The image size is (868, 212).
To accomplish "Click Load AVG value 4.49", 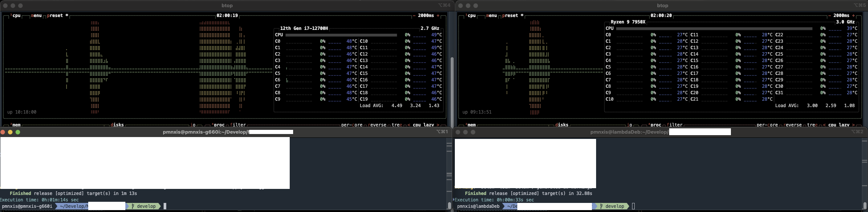I will (x=397, y=106).
